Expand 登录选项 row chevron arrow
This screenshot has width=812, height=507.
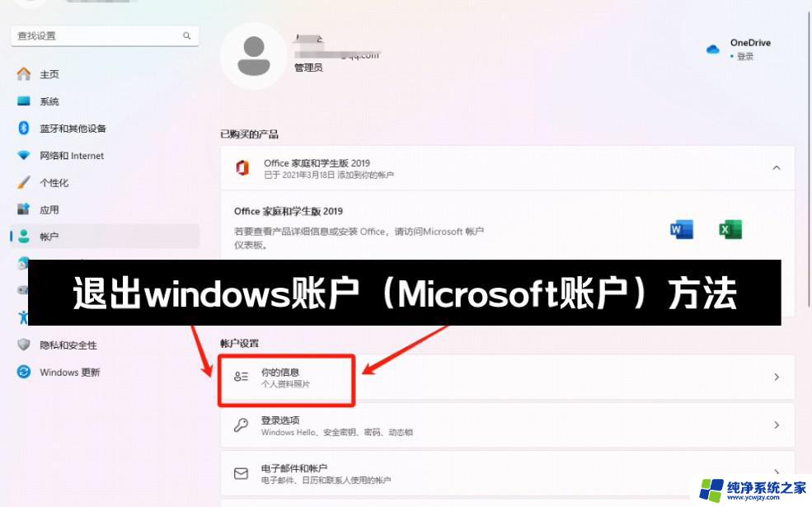point(777,425)
